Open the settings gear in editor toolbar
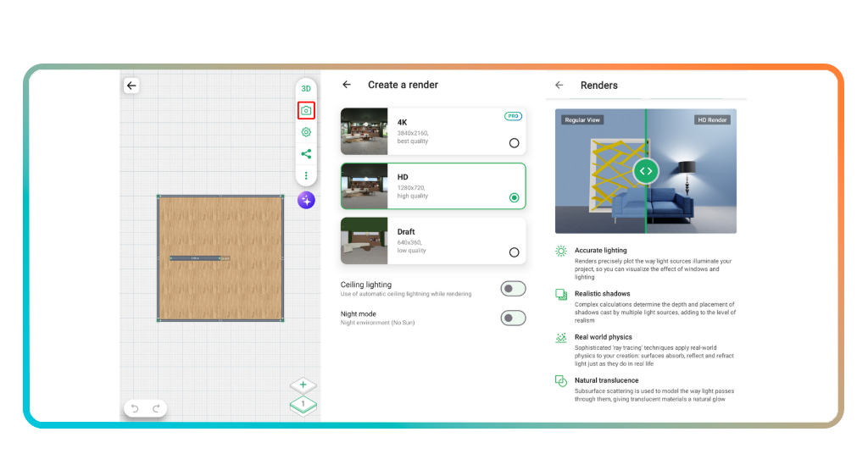Image resolution: width=868 pixels, height=454 pixels. click(x=306, y=132)
